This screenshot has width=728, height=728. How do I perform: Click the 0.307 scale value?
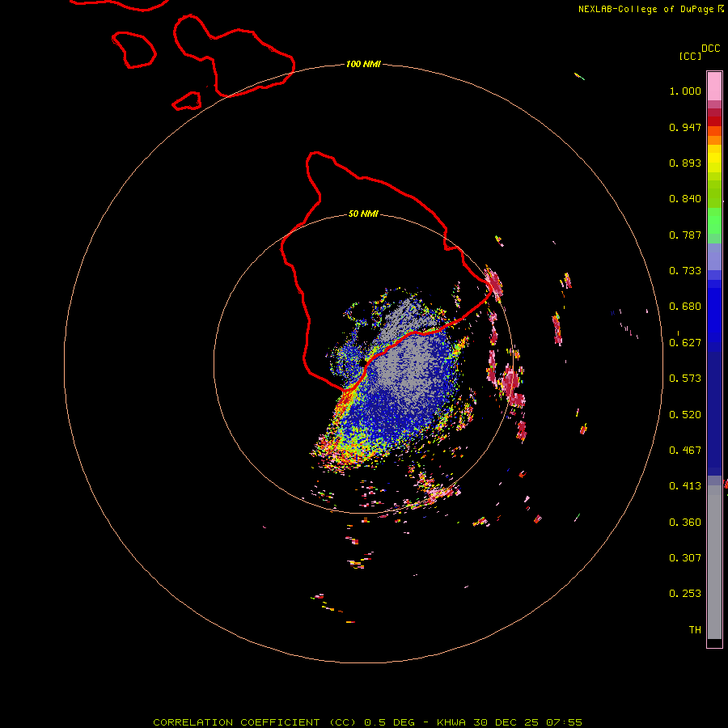click(685, 558)
